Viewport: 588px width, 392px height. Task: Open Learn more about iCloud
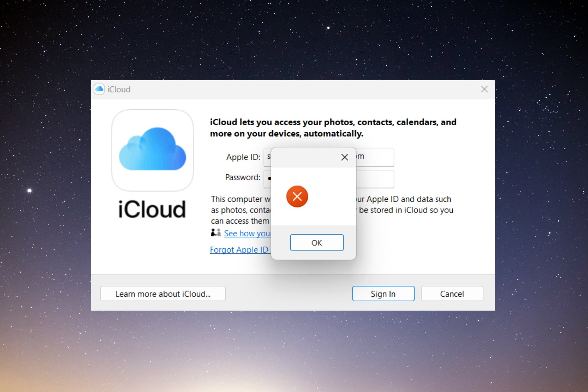click(163, 294)
